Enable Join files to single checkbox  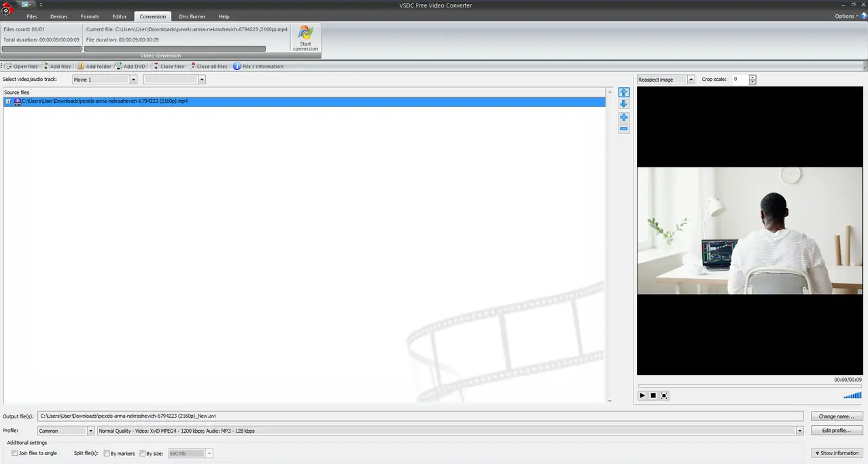point(15,453)
